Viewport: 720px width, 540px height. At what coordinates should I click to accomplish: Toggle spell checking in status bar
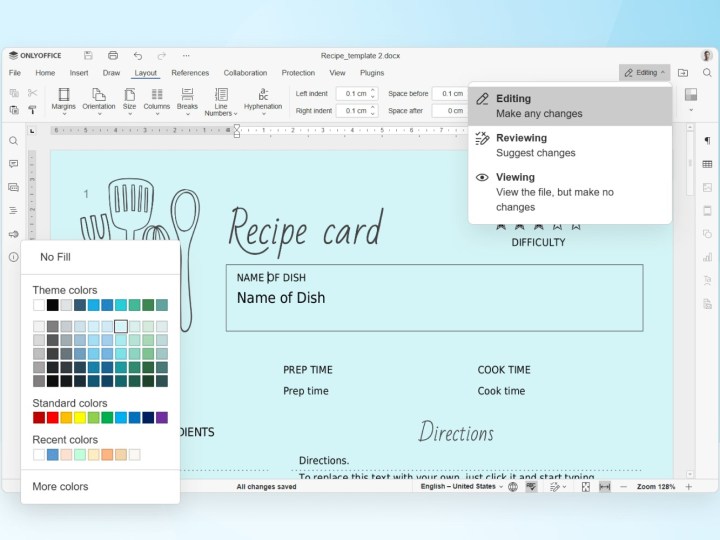tap(531, 487)
